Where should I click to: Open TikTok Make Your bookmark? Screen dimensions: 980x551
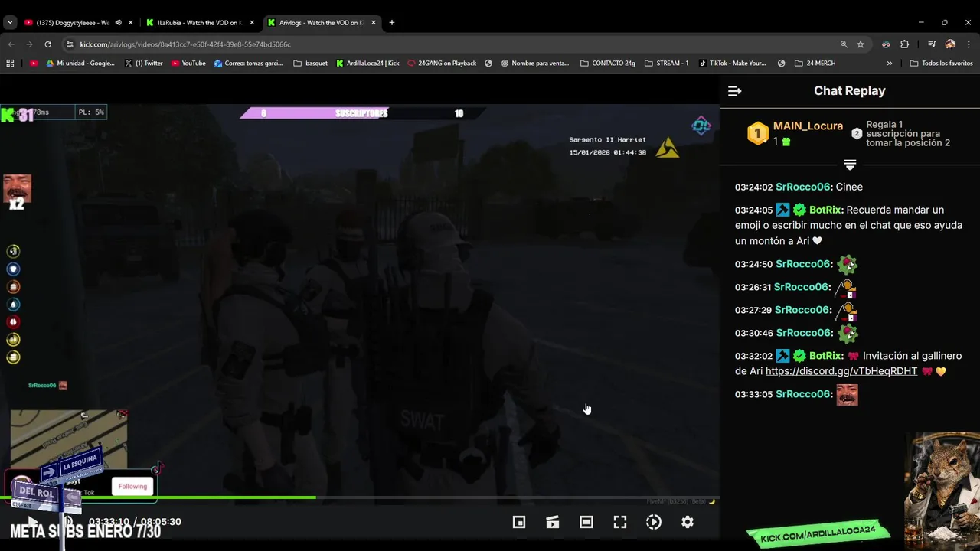pyautogui.click(x=732, y=64)
